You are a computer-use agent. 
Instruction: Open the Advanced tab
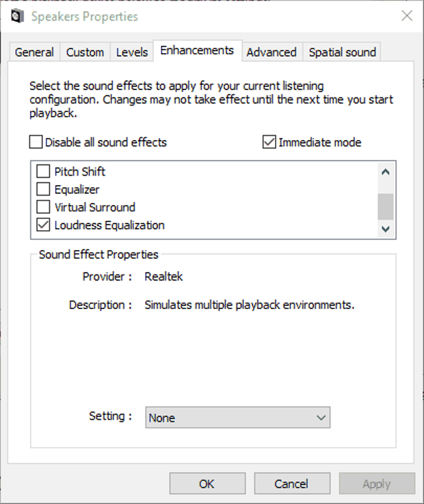(271, 52)
